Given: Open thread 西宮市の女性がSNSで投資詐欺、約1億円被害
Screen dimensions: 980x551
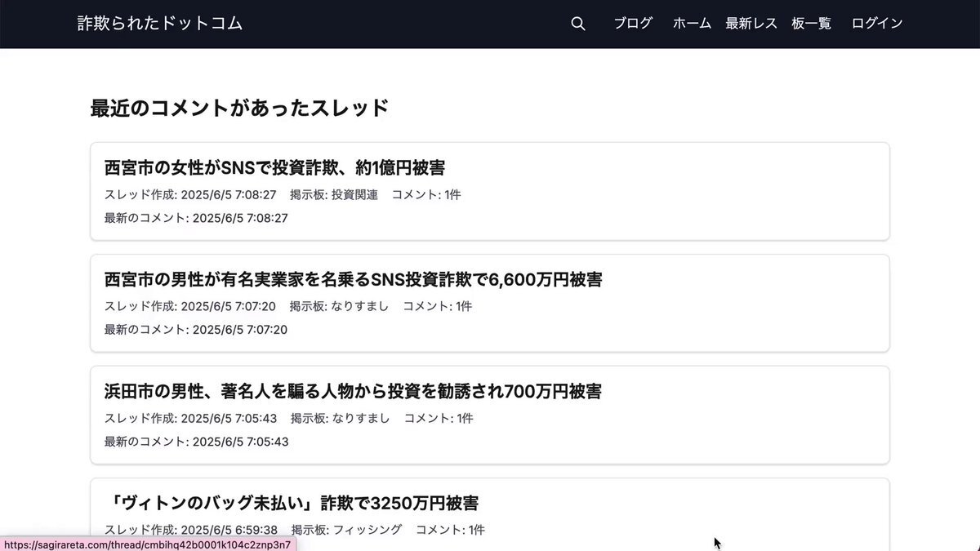Looking at the screenshot, I should 275,168.
